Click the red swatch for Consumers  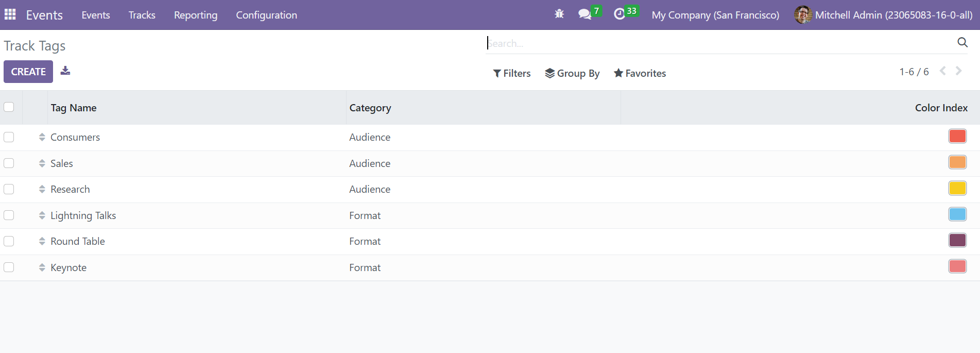click(x=957, y=136)
